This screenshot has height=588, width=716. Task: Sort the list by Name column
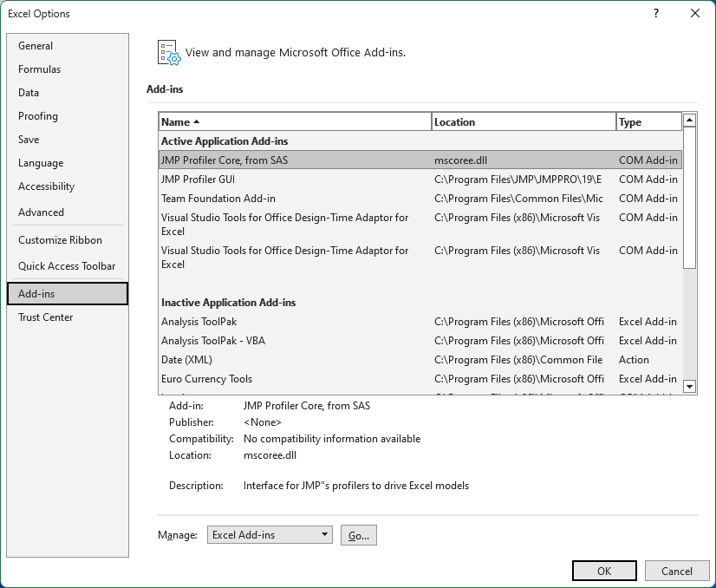click(x=295, y=122)
